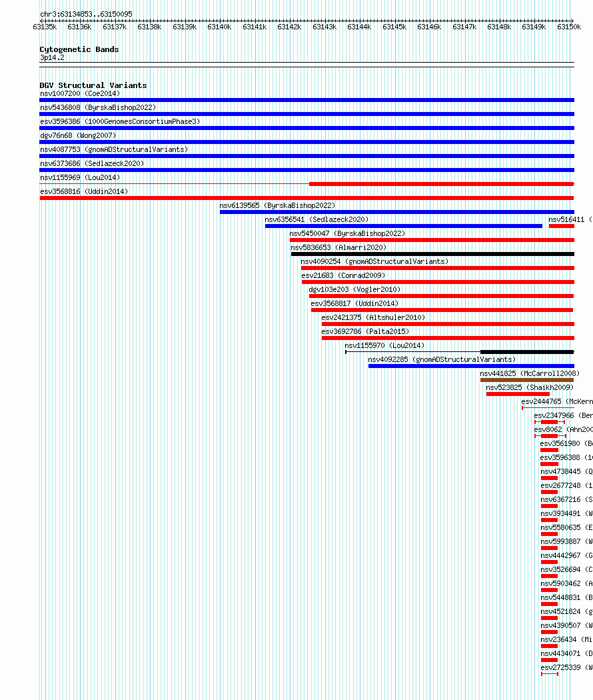Image resolution: width=593 pixels, height=700 pixels.
Task: Click the red esv2421375 variant bar
Action: [448, 324]
